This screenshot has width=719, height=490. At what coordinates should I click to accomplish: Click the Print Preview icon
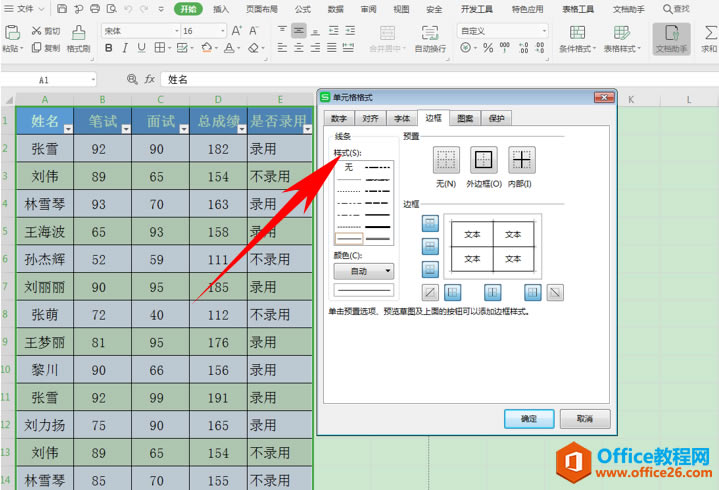point(111,8)
